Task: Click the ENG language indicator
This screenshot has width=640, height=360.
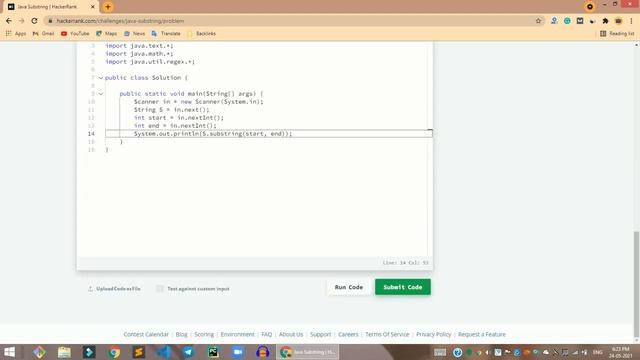Action: point(598,352)
